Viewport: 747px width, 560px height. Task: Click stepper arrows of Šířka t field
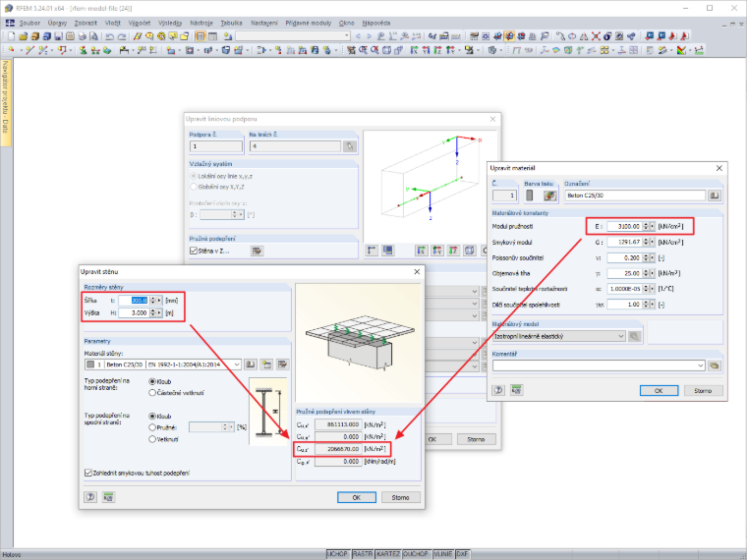pos(155,301)
